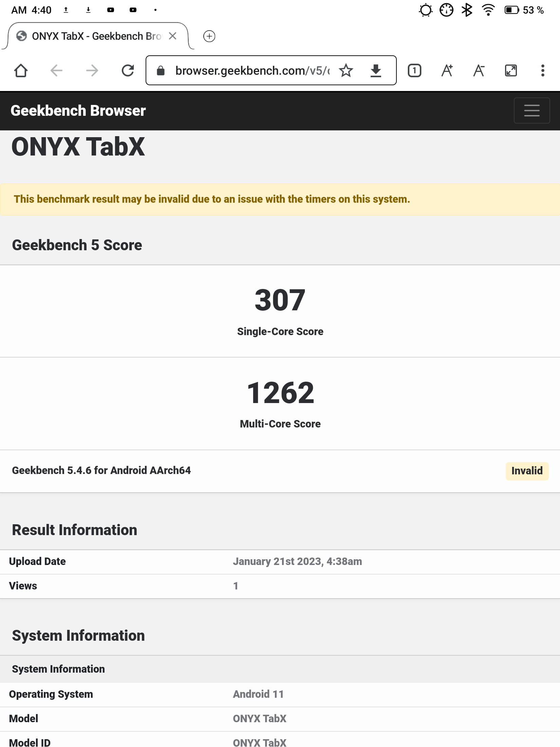Click the Model ID label
The image size is (560, 747).
(30, 743)
